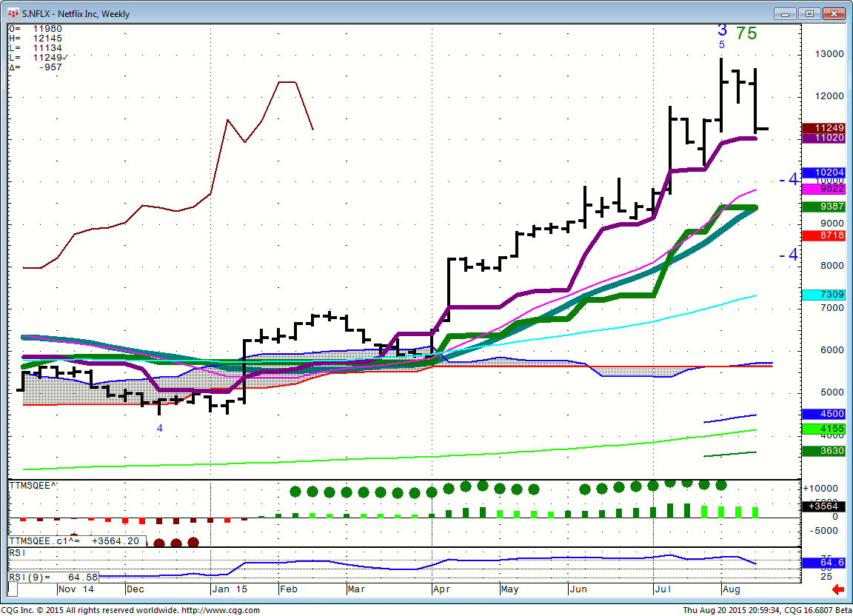The image size is (853, 616).
Task: Click the Feb date label on time axis
Action: coord(289,589)
